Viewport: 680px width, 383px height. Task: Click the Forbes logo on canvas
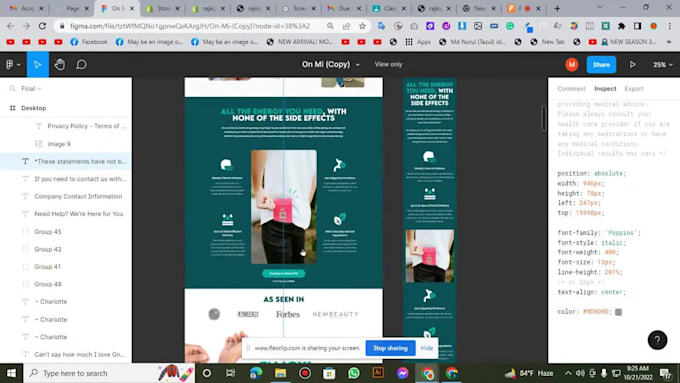coord(288,314)
